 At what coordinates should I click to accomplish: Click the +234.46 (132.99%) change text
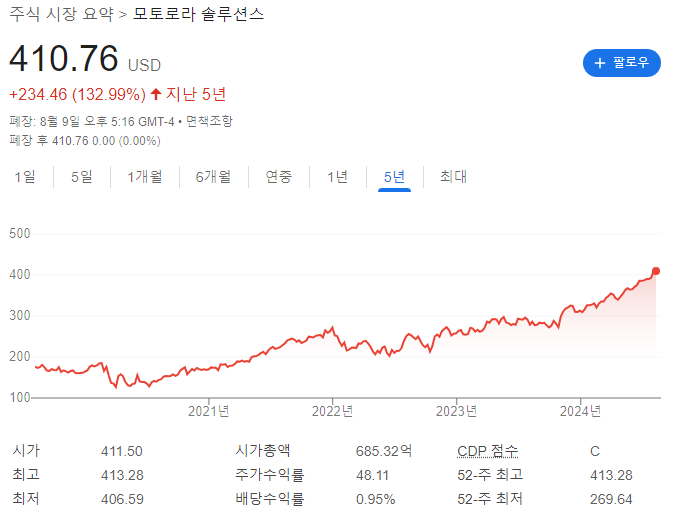tap(78, 94)
